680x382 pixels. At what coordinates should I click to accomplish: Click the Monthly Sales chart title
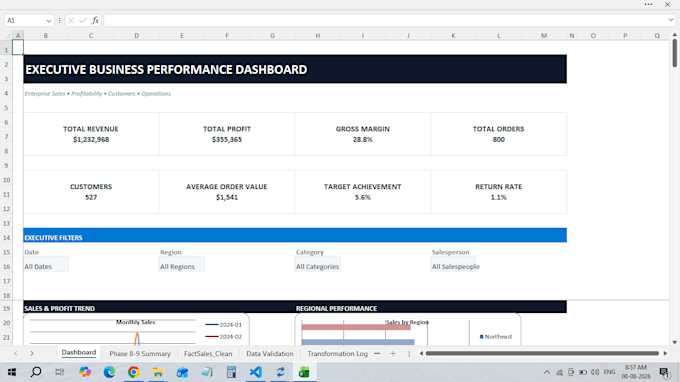pyautogui.click(x=135, y=322)
